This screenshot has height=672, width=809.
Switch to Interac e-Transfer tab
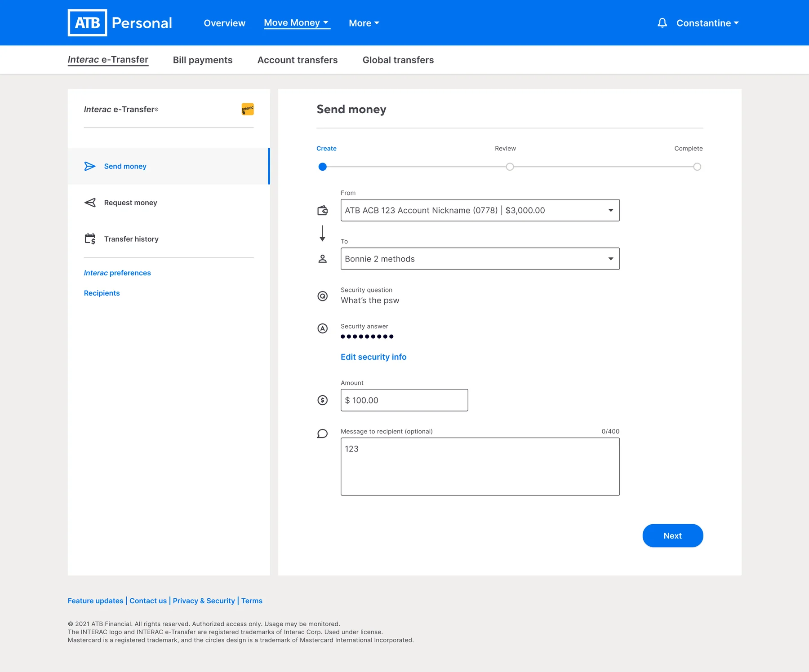[108, 60]
